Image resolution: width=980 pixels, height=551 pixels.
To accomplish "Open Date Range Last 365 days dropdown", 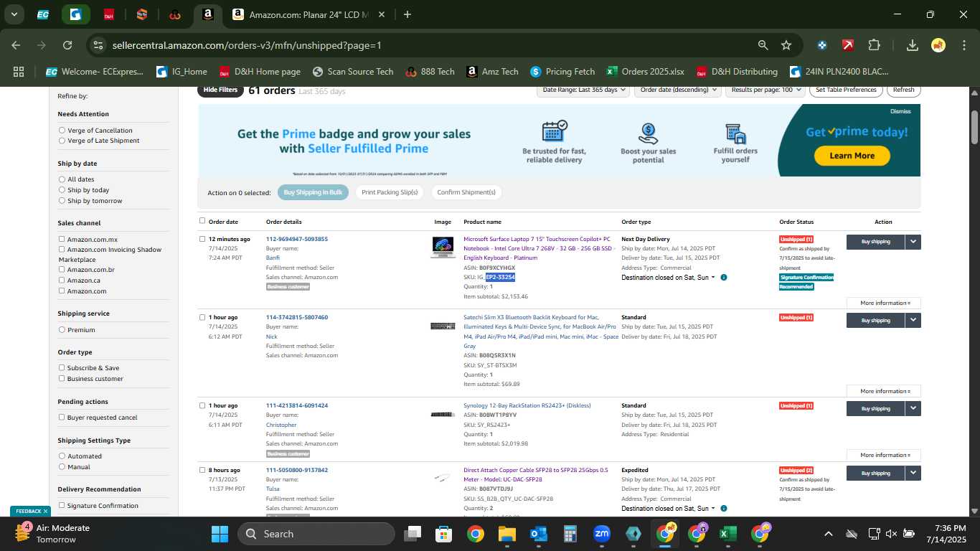I will 583,90.
